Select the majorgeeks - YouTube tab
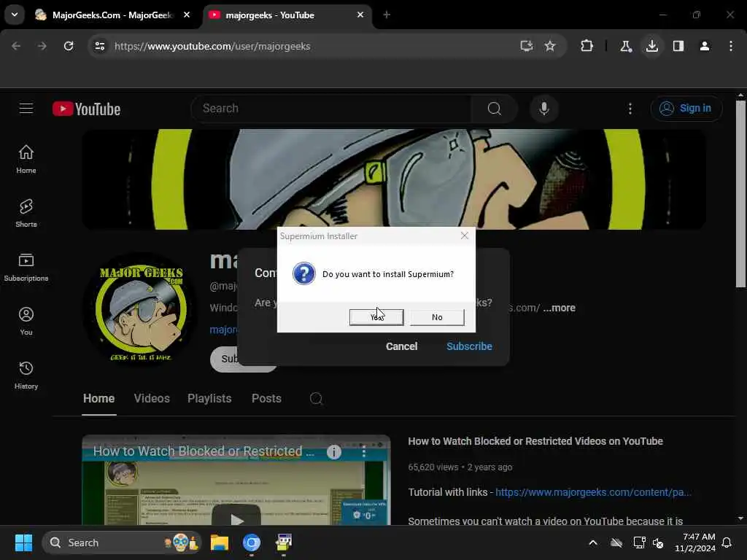The height and width of the screenshot is (560, 747). point(287,15)
